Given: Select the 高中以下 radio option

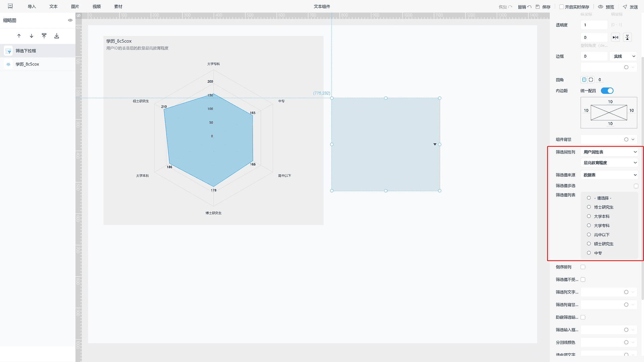Looking at the screenshot, I should pos(589,235).
